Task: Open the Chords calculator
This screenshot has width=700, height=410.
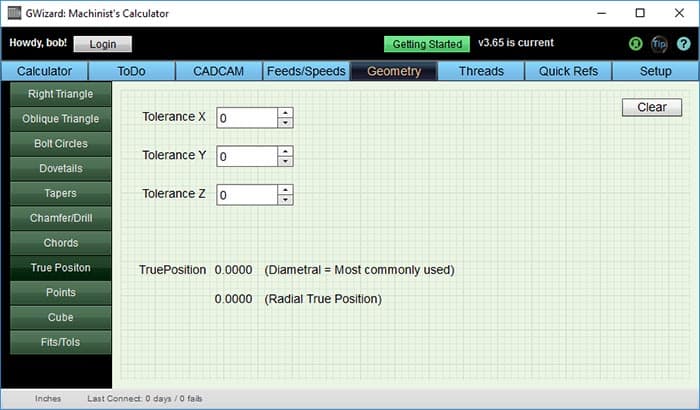Action: 61,243
